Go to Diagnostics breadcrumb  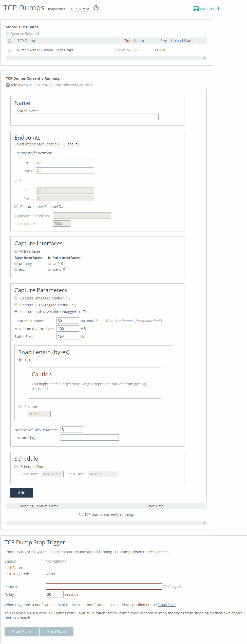point(56,9)
